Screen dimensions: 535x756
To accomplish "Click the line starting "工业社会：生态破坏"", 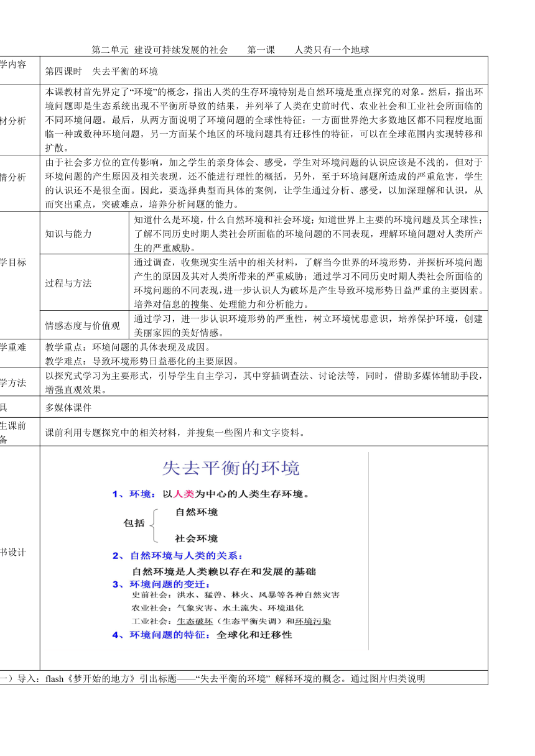I will [231, 621].
